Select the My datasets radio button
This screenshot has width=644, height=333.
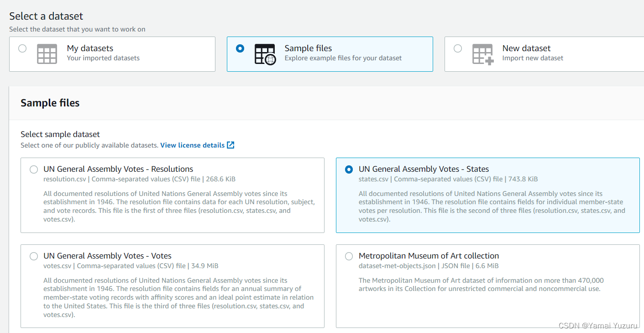coord(22,48)
